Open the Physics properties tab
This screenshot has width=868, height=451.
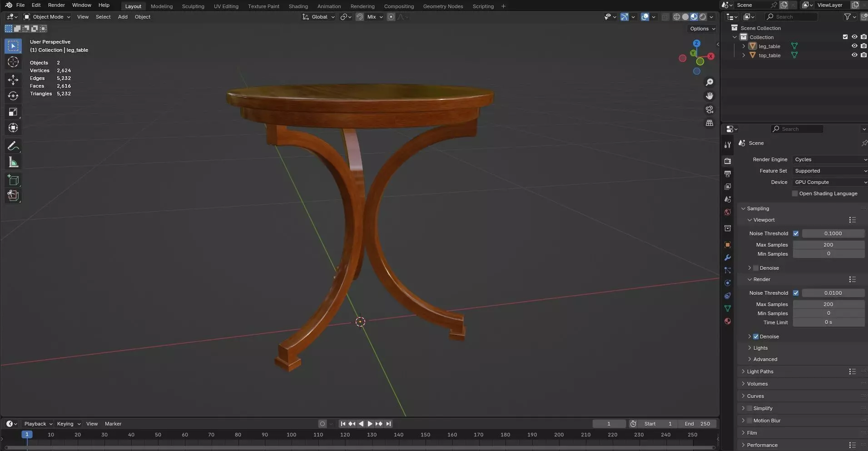pos(728,283)
